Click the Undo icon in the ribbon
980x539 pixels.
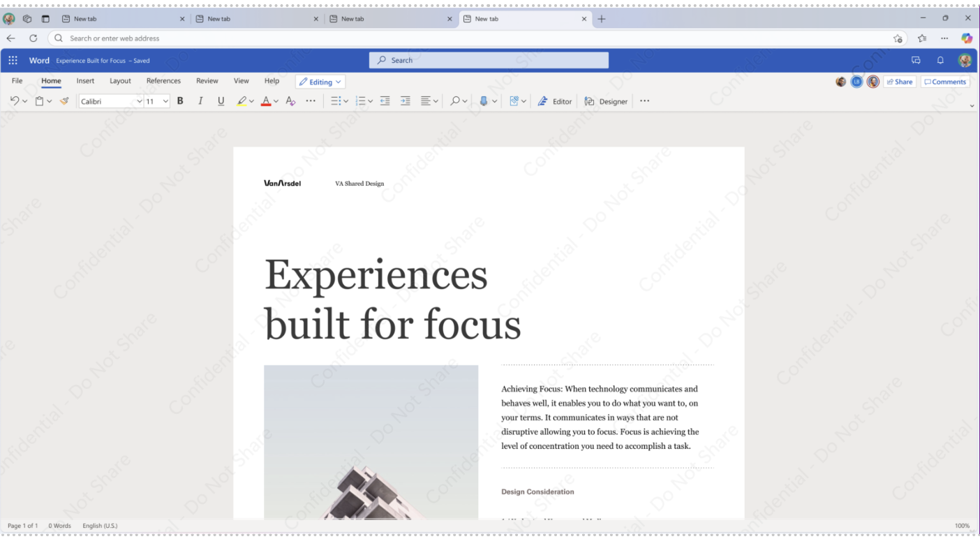click(x=15, y=101)
